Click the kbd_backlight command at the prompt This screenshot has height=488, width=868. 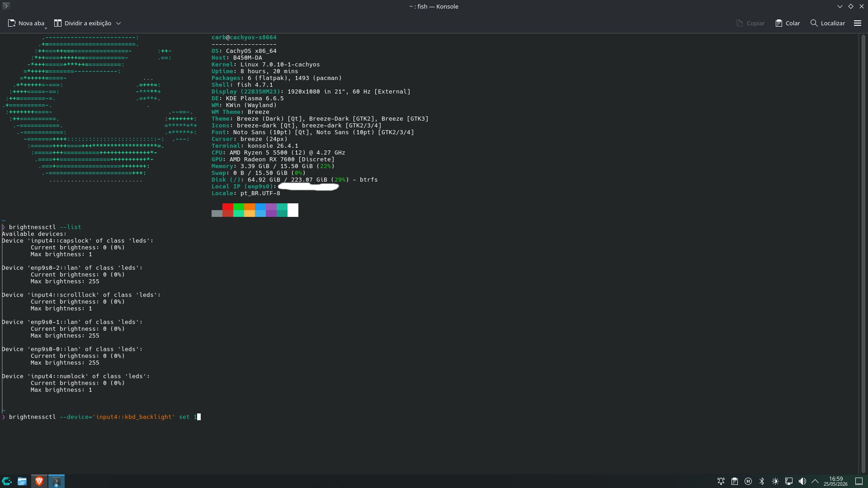pyautogui.click(x=103, y=417)
